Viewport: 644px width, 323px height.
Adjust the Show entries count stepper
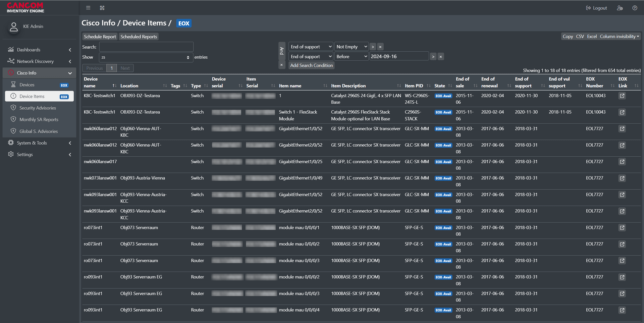coord(188,57)
